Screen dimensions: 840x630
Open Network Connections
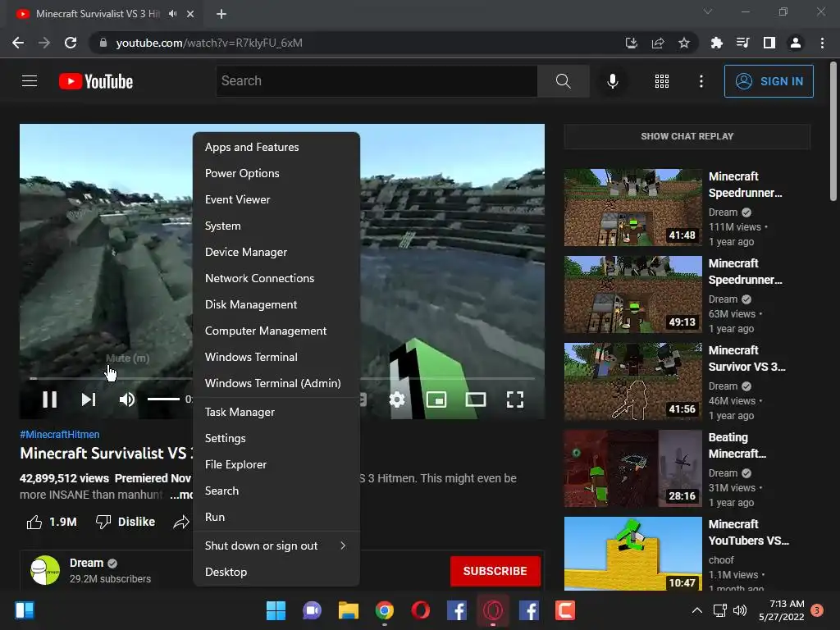point(276,278)
